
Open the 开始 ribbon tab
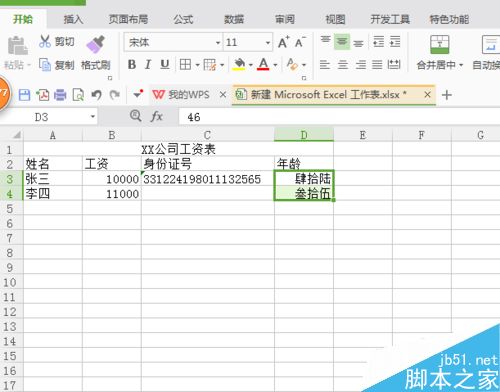coord(23,19)
